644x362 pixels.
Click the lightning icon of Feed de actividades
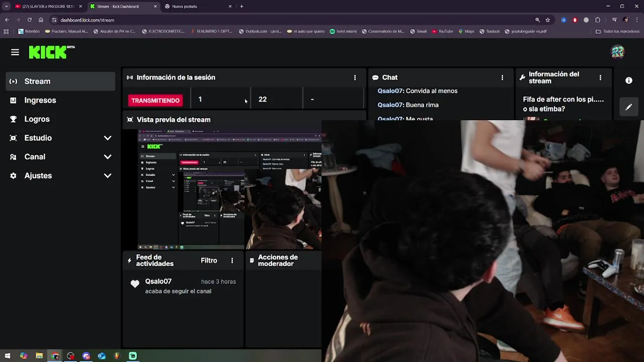coord(129,260)
